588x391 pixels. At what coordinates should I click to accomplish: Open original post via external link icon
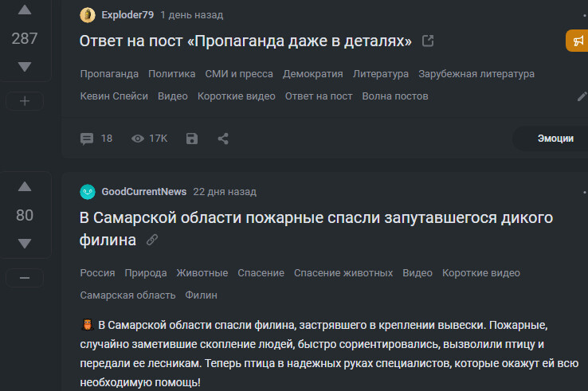click(428, 41)
